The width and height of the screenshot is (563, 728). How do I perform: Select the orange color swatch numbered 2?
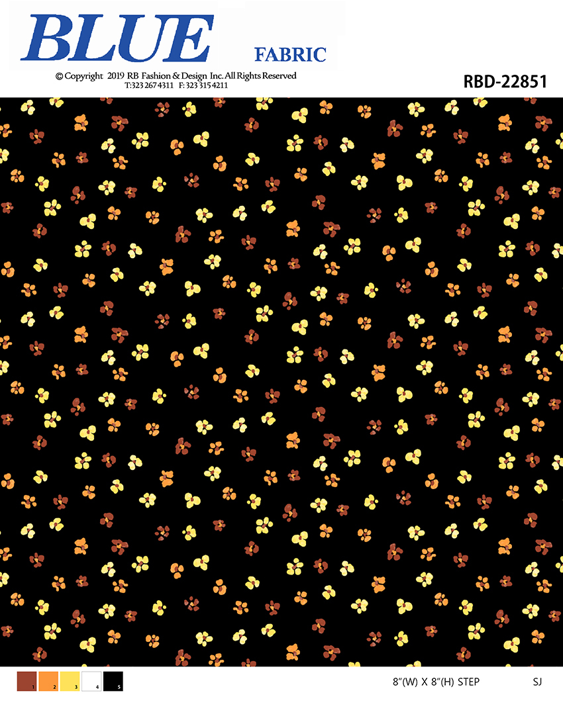pos(48,681)
